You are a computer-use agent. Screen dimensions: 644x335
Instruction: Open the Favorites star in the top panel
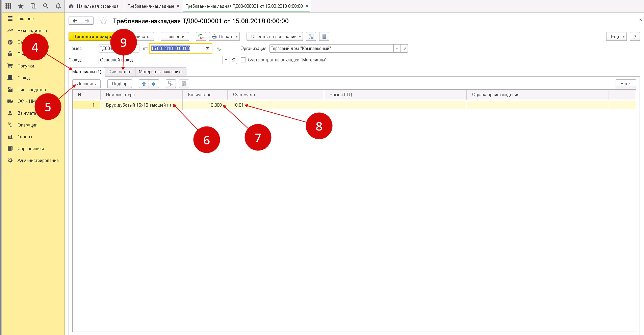point(21,6)
